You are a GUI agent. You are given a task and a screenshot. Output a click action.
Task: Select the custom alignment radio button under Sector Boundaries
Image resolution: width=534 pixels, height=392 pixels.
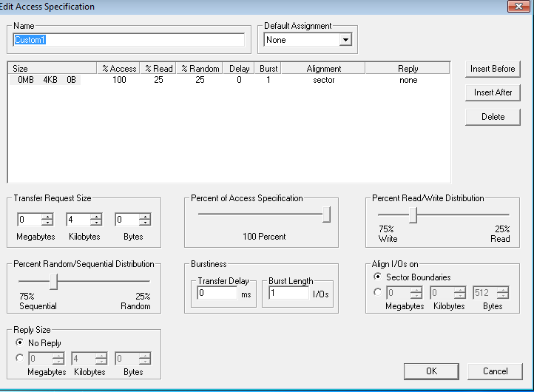(377, 292)
